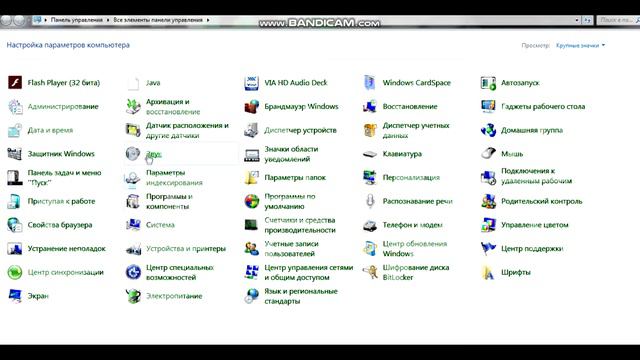
Task: Open the Гаджеты рабочего стола link
Action: [543, 107]
